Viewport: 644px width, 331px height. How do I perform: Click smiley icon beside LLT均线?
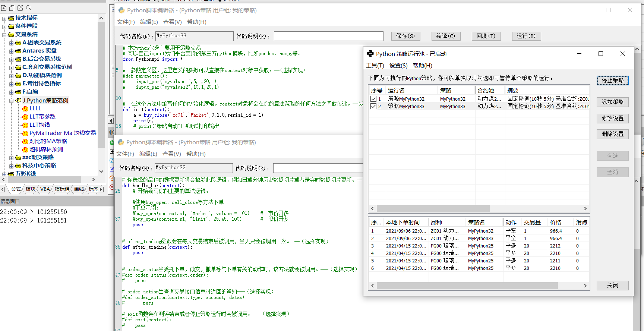click(x=25, y=125)
